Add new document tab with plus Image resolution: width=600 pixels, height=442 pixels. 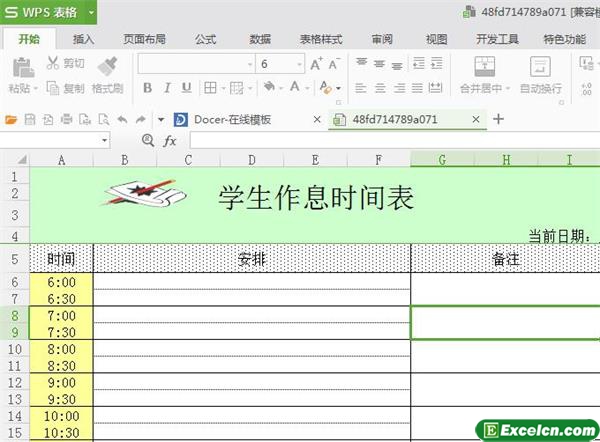pyautogui.click(x=498, y=119)
